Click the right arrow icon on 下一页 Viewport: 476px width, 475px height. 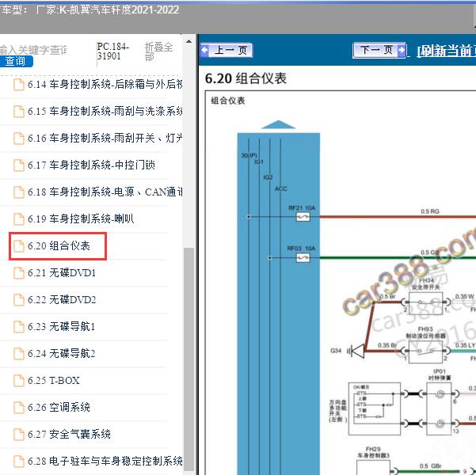[402, 50]
